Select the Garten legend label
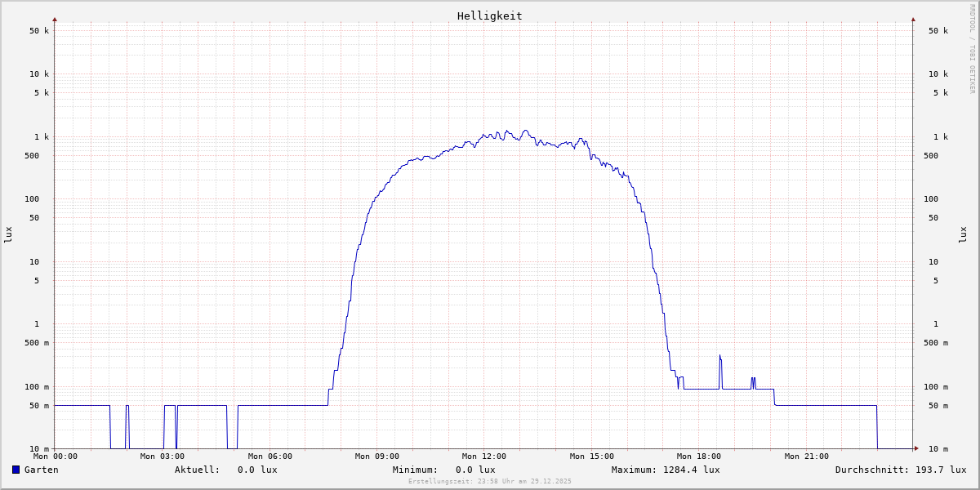Screen dimensions: 980x490 (x=41, y=470)
